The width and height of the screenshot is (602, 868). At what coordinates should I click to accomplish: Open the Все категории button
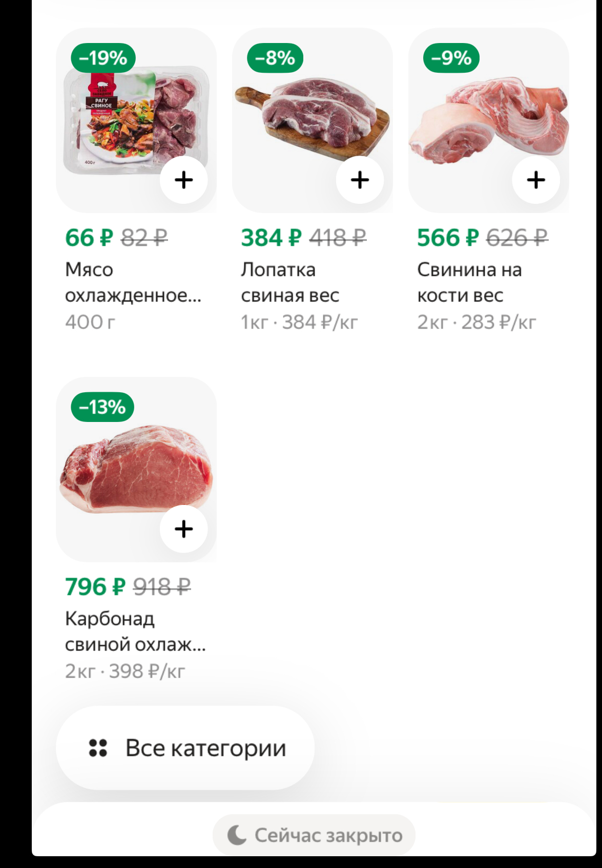[x=185, y=748]
